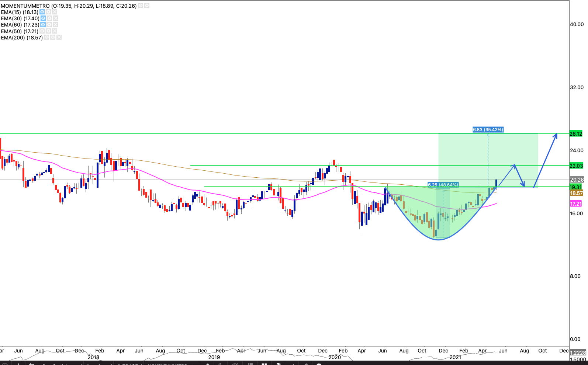This screenshot has width=588, height=365.
Task: Open settings gear for EMA(15)
Action: (x=48, y=12)
